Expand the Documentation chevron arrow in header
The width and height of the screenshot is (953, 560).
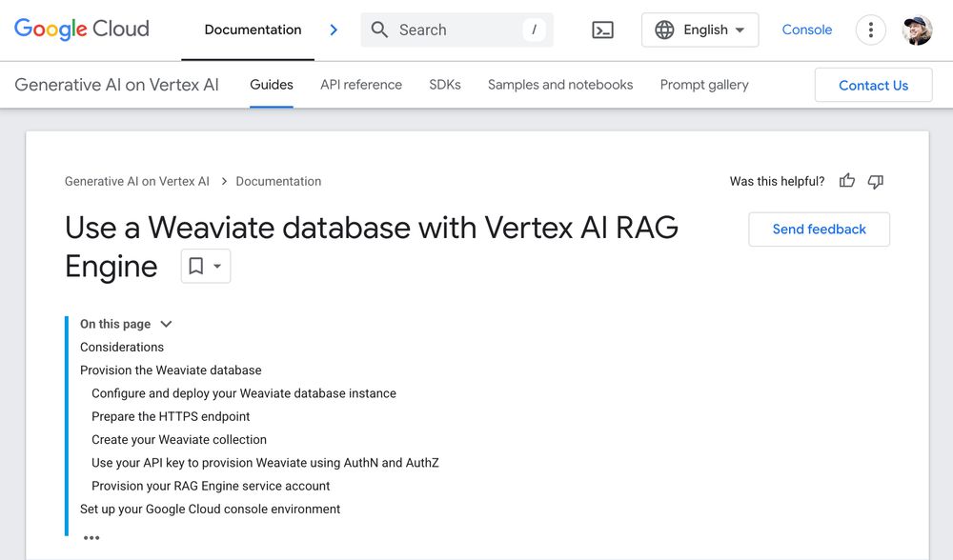pyautogui.click(x=333, y=30)
